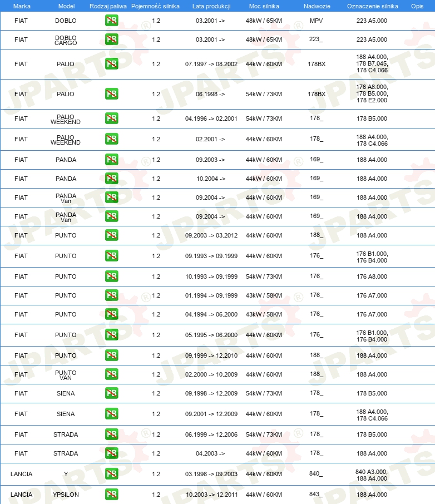Viewport: 435px width, 504px height.
Task: Select the production dates 09.1993 -> 09.1999
Action: [211, 256]
